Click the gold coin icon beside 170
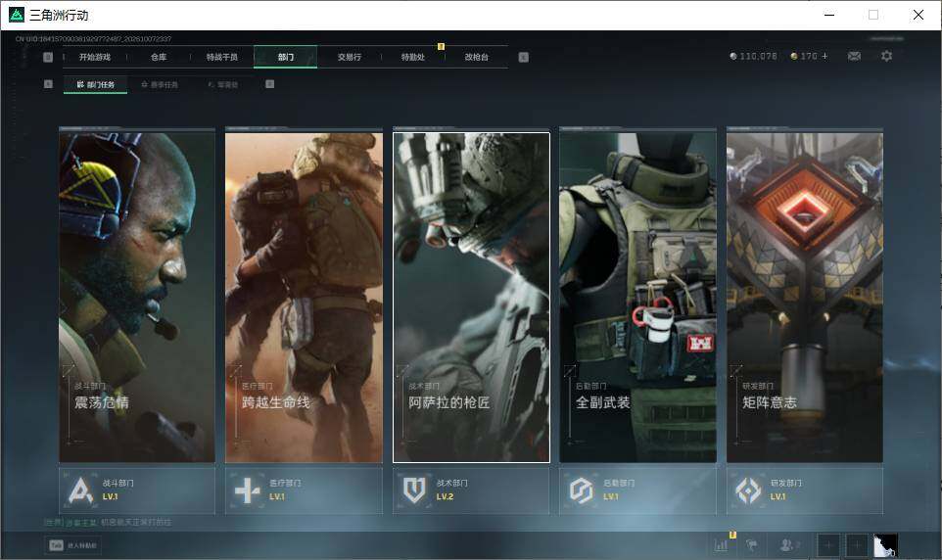942x560 pixels. click(793, 56)
